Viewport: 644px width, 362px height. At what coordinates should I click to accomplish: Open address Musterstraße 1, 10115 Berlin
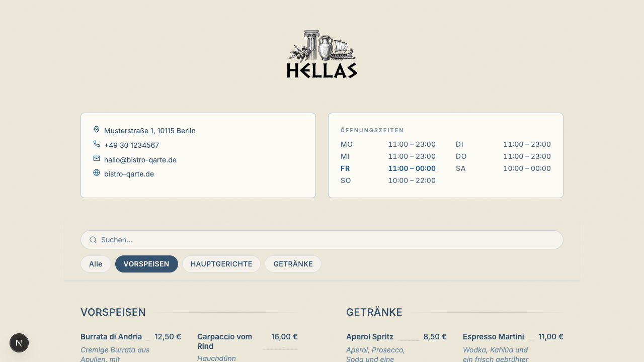tap(150, 131)
